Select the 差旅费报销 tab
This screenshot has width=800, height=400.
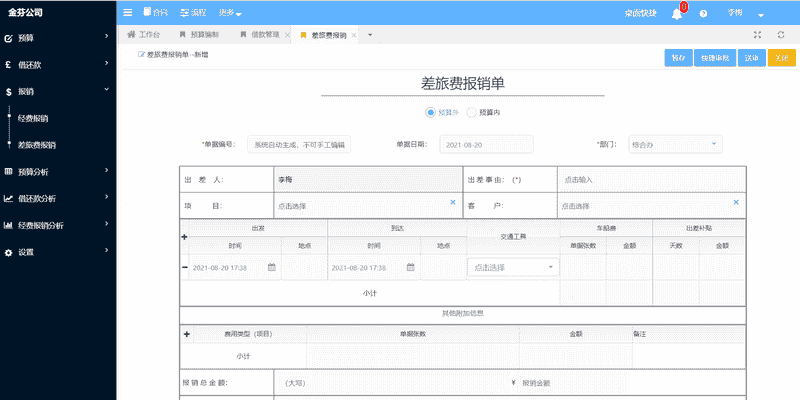(x=323, y=35)
